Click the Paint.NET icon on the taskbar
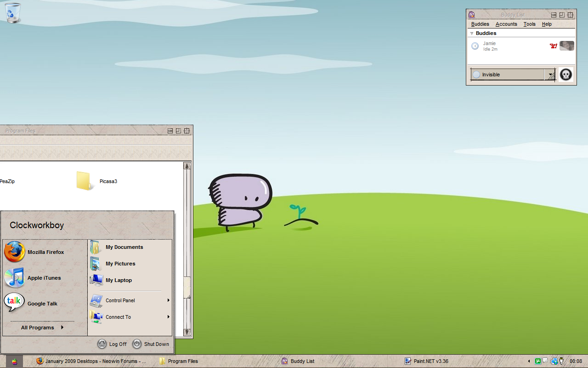 tap(407, 361)
